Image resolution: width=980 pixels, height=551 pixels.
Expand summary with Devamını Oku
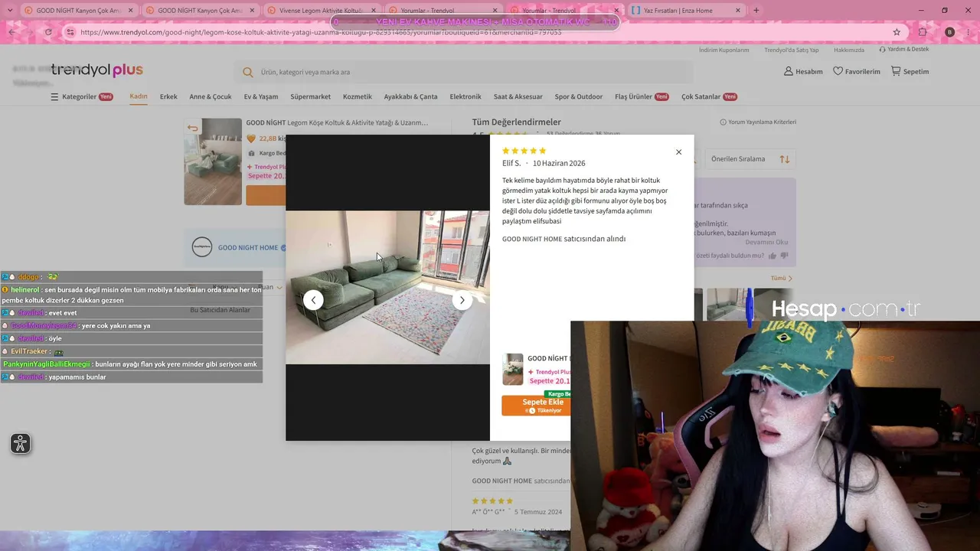coord(766,242)
